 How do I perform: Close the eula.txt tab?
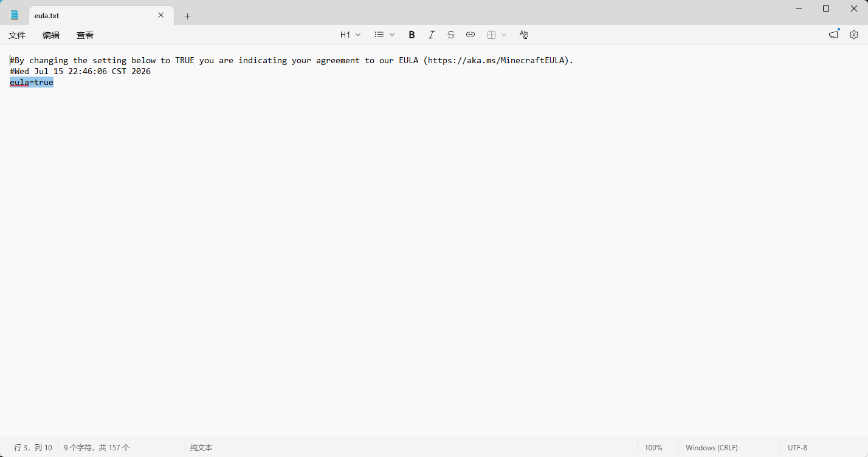[x=161, y=15]
